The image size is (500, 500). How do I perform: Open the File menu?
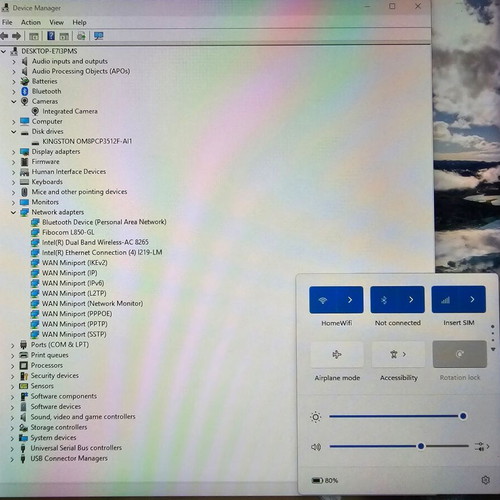tap(7, 22)
